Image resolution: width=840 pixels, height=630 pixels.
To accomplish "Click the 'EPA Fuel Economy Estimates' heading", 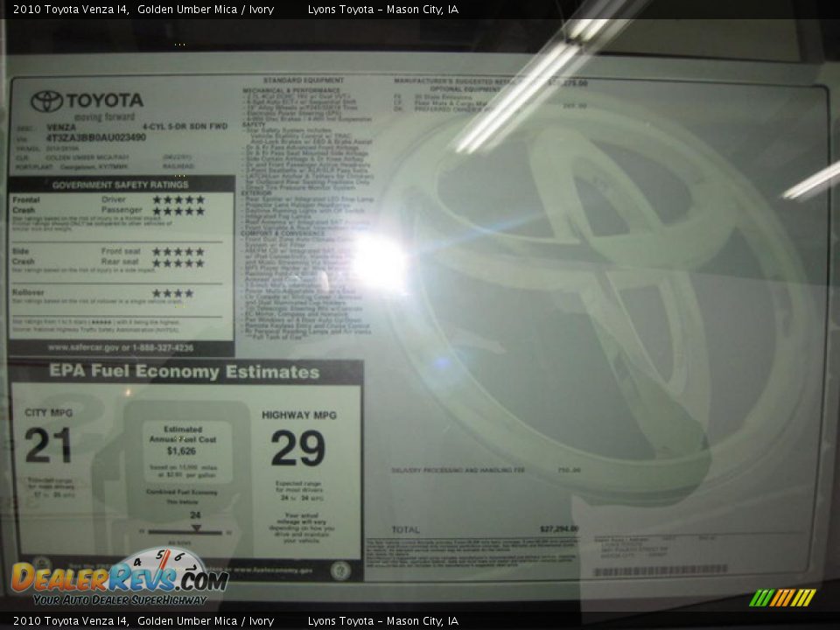I will click(185, 371).
